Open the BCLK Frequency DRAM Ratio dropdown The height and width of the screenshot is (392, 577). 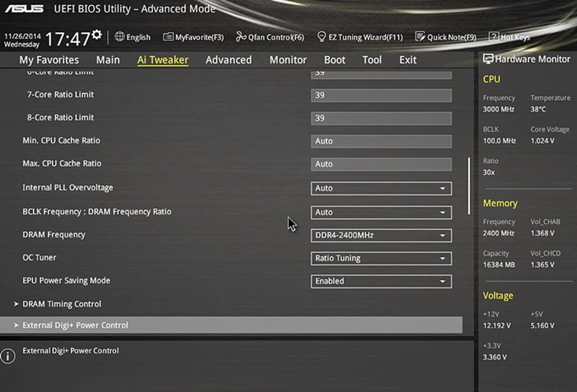click(x=381, y=213)
